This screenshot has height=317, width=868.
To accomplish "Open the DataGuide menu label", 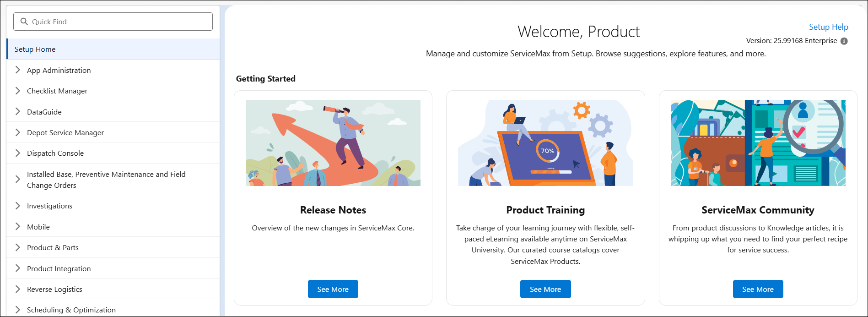I will pos(44,112).
